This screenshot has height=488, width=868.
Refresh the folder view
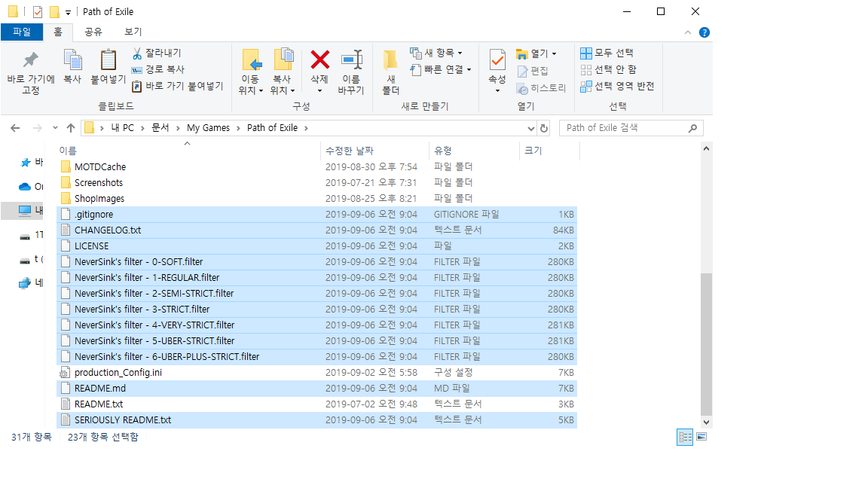click(x=544, y=128)
